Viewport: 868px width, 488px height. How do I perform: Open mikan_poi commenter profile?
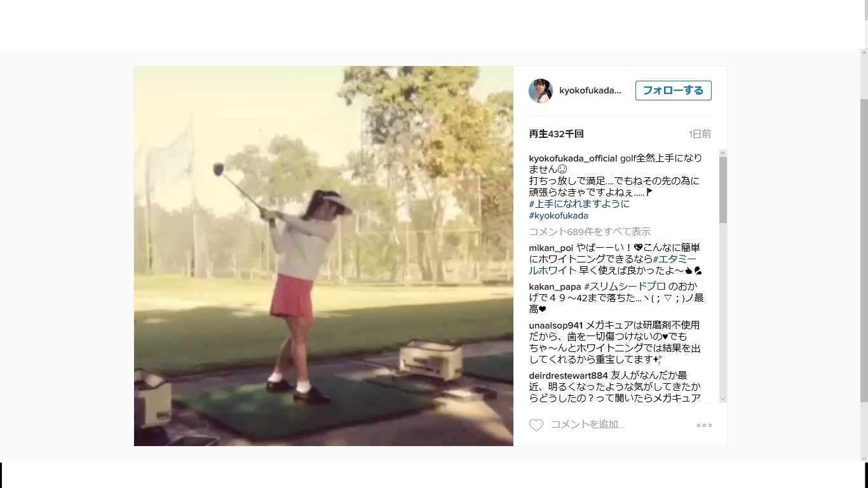point(551,248)
